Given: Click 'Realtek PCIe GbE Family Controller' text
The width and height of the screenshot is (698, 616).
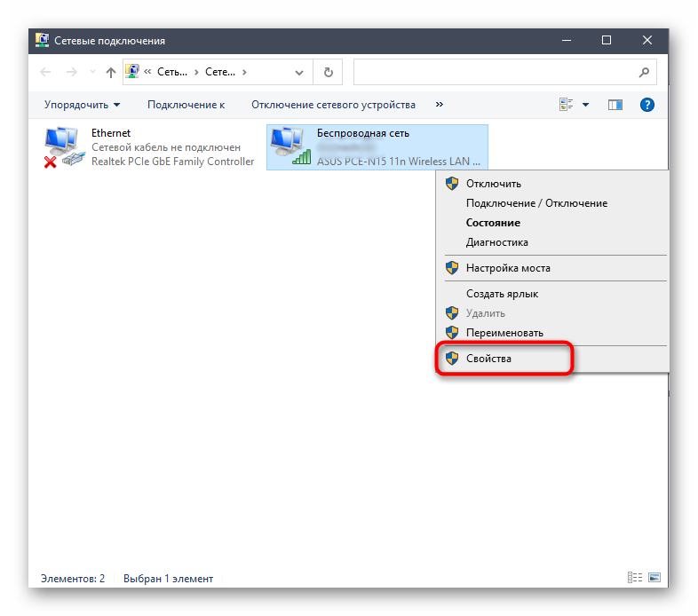Looking at the screenshot, I should click(172, 162).
